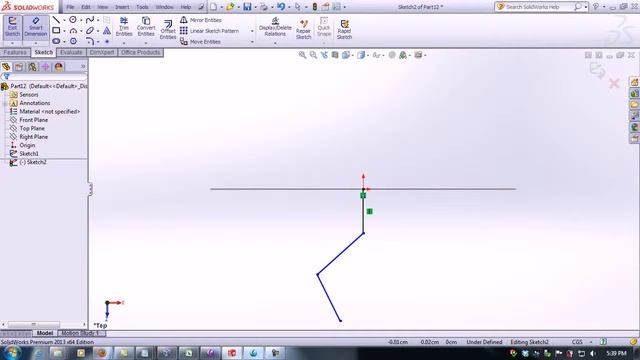
Task: Switch to the Motion Study 1 tab
Action: coord(80,333)
